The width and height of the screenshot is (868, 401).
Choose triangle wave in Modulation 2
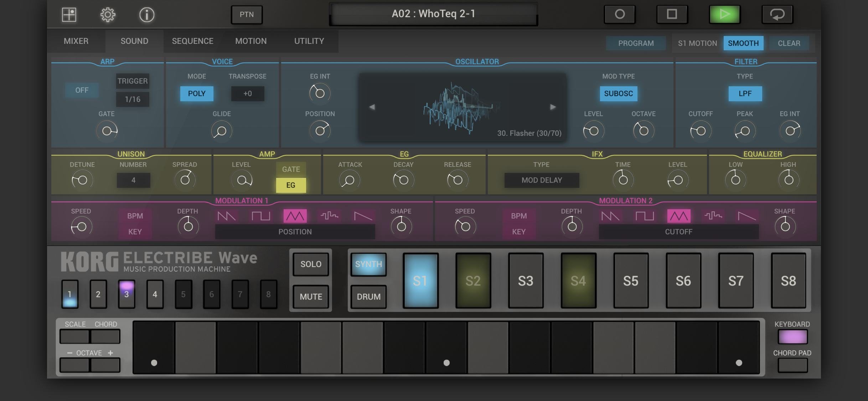coord(679,216)
